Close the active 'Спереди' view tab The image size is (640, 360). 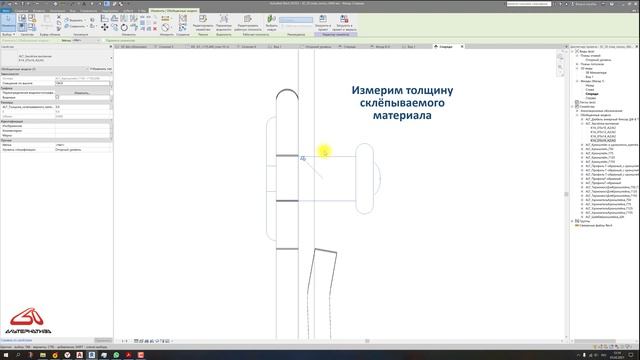[462, 47]
